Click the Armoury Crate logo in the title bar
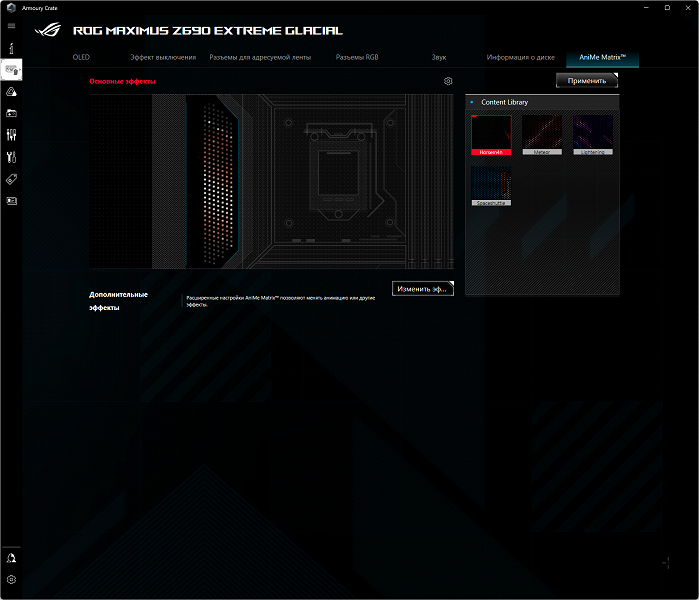This screenshot has height=600, width=699. [11, 8]
